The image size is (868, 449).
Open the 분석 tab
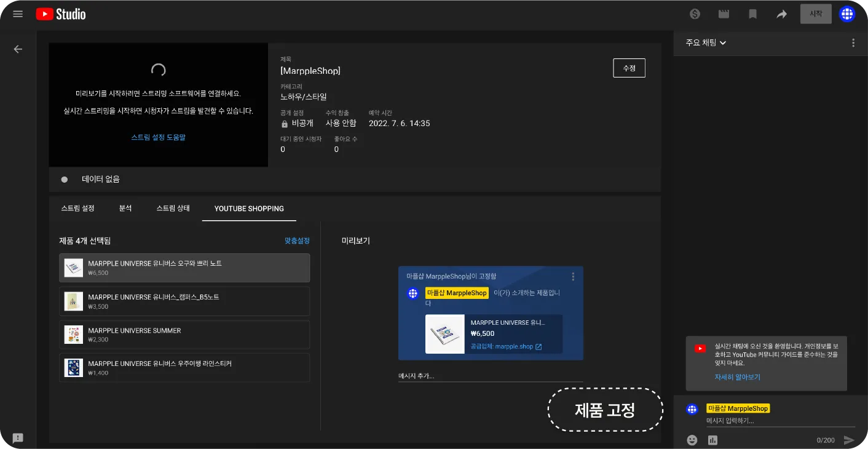coord(125,209)
